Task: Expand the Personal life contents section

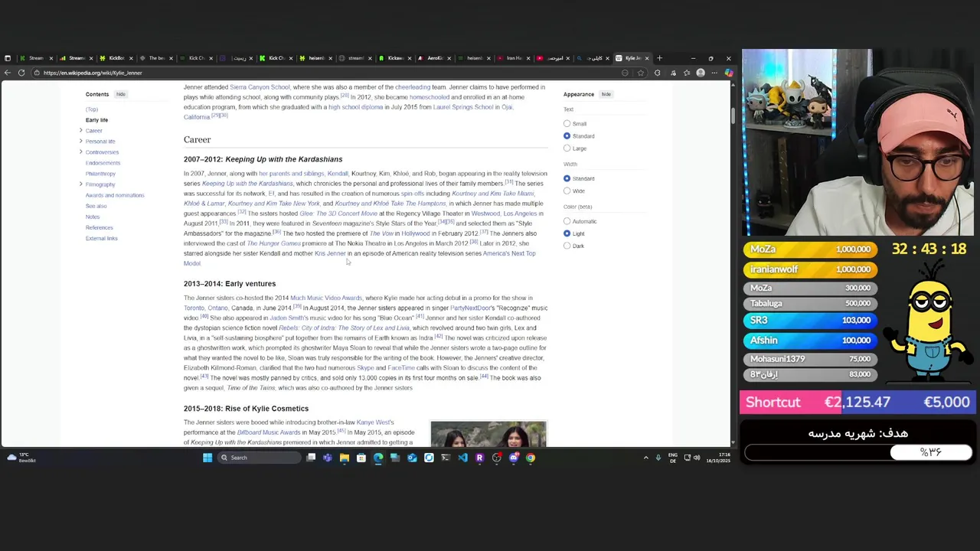Action: [x=81, y=141]
